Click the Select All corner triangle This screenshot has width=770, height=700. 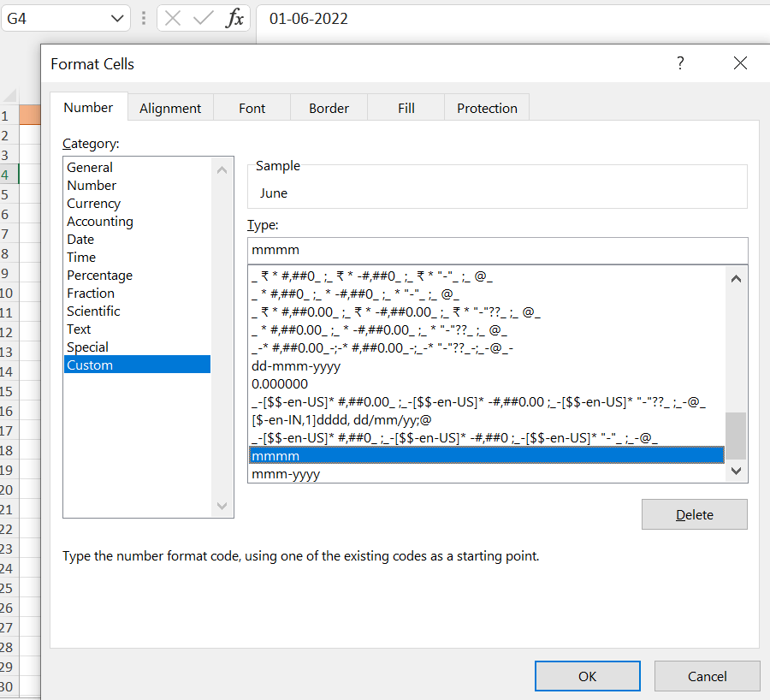tap(9, 94)
